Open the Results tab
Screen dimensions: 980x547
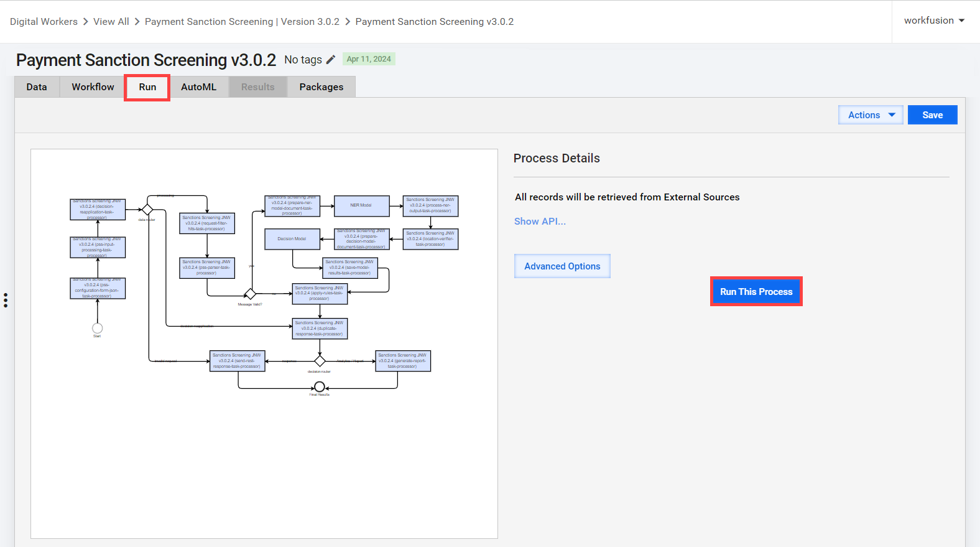coord(258,87)
